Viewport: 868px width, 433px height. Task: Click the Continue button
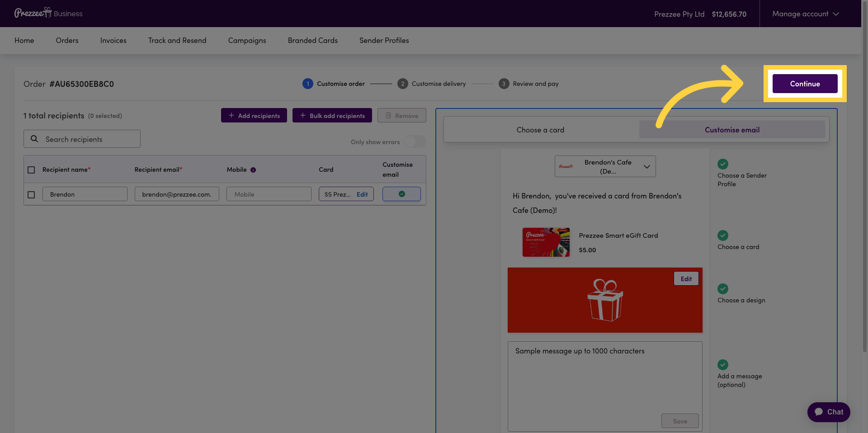(805, 84)
